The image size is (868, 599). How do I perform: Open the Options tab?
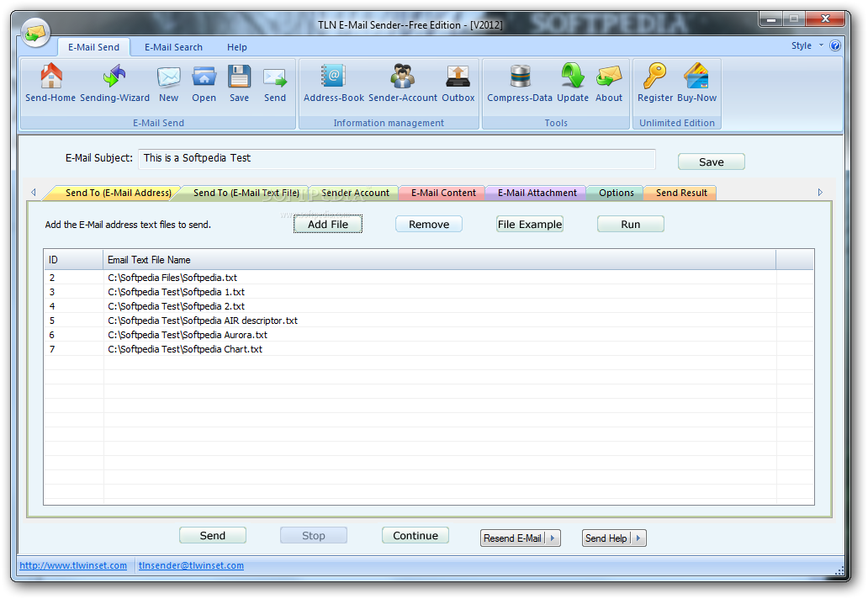pyautogui.click(x=616, y=193)
